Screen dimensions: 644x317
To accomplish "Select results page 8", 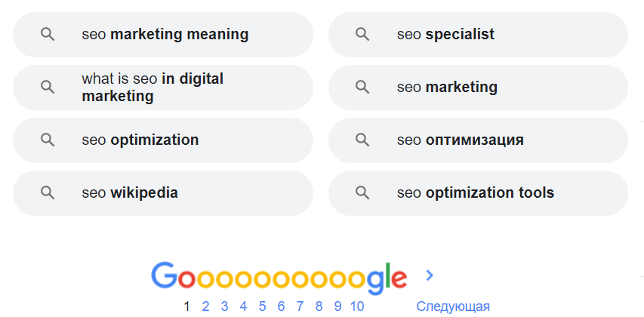I will [x=319, y=306].
